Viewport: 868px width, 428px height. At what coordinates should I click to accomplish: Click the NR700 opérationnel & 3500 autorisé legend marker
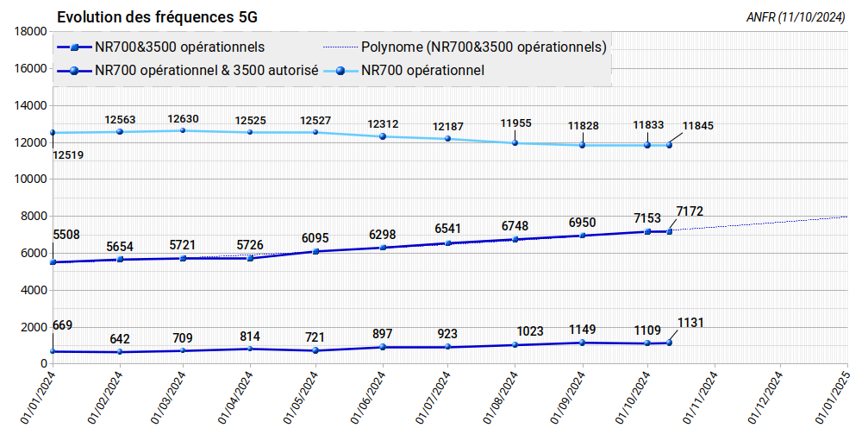coord(75,71)
